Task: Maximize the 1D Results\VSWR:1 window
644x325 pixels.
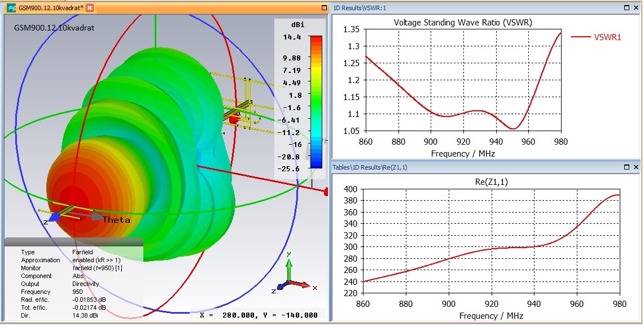Action: click(x=627, y=7)
